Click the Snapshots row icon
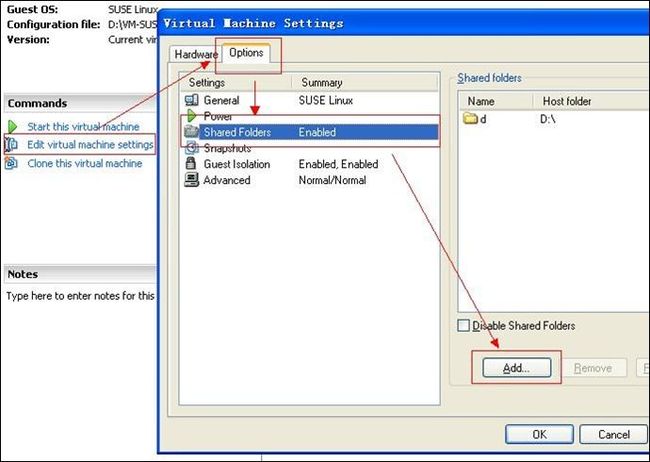The height and width of the screenshot is (462, 650). pos(192,148)
